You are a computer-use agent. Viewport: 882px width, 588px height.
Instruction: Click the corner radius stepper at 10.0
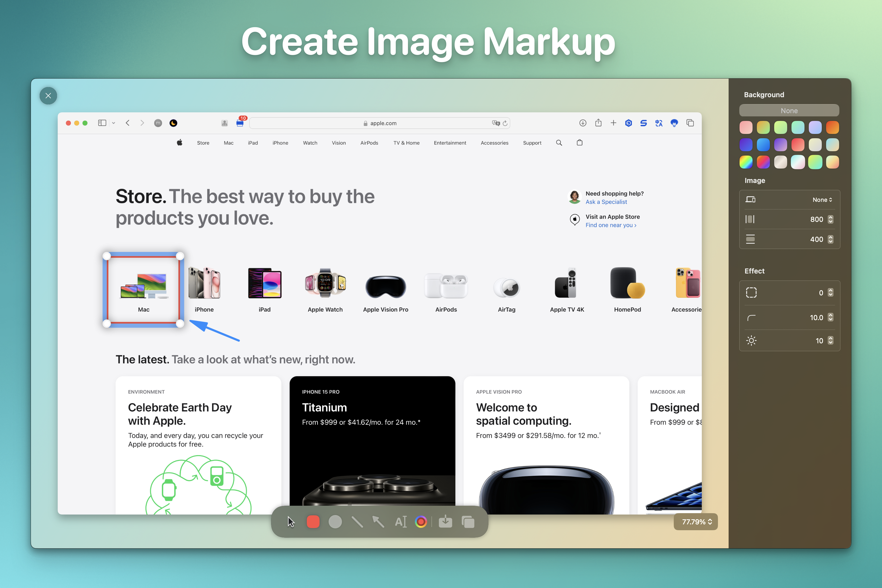pyautogui.click(x=831, y=318)
